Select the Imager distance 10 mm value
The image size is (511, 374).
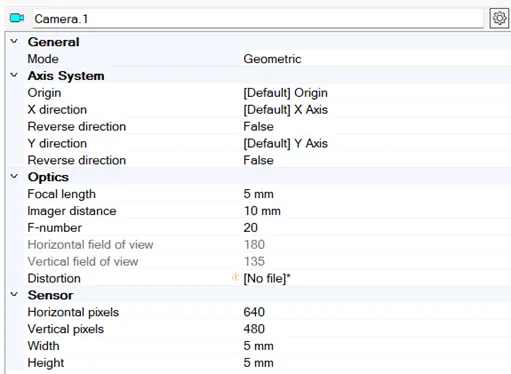(262, 211)
